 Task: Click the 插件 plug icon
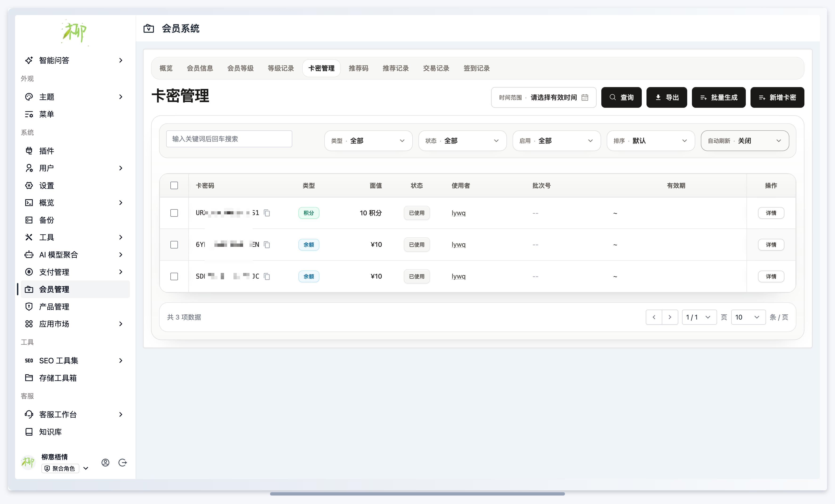pos(29,151)
